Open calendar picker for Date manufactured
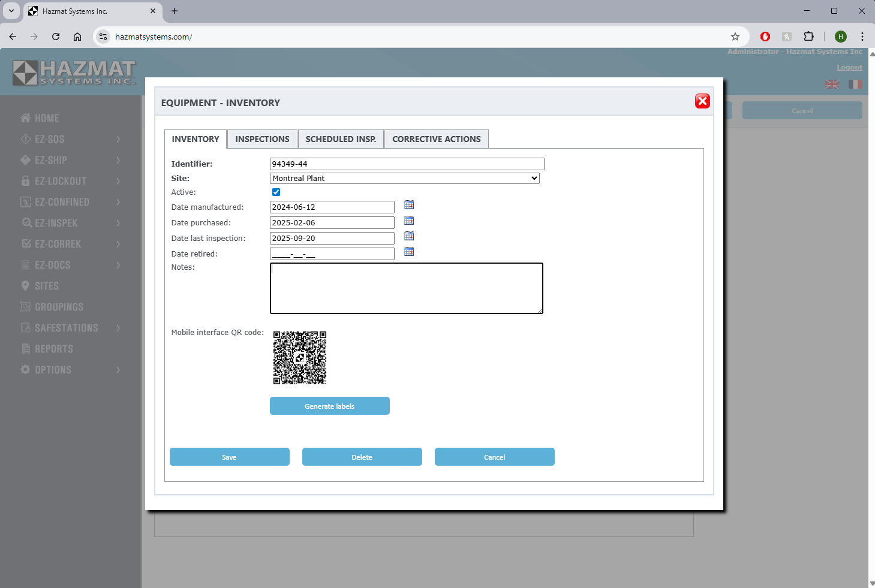This screenshot has height=588, width=875. pyautogui.click(x=409, y=205)
